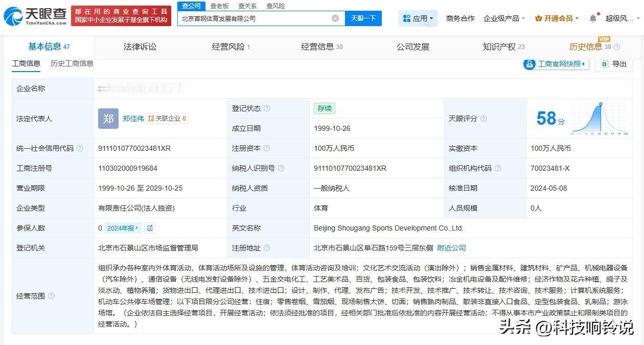Viewport: 644px width, 345px height.
Task: Expand the 企业级产品 dropdown
Action: pyautogui.click(x=504, y=18)
